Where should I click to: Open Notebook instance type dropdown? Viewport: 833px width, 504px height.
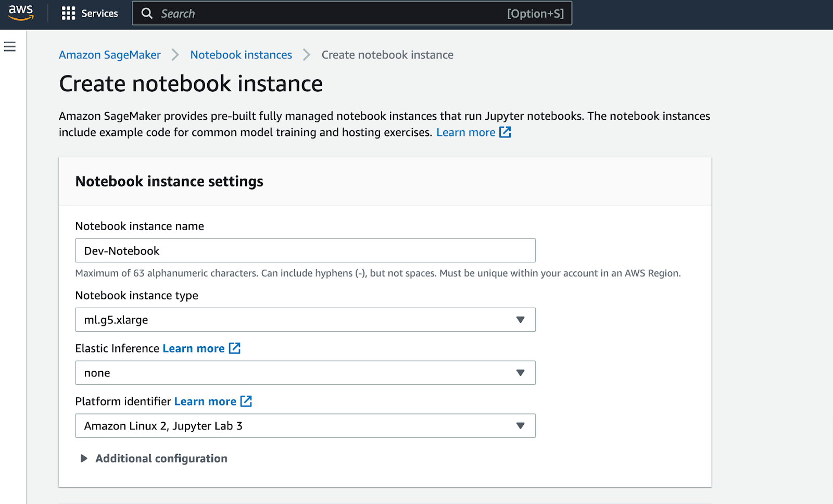(305, 320)
